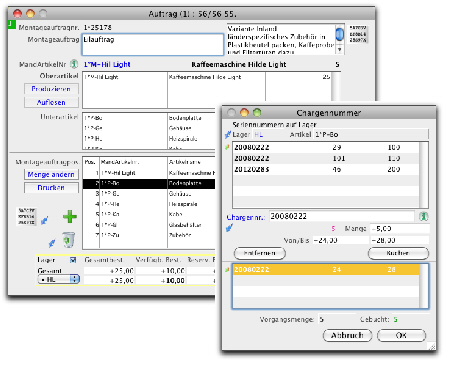Confirm with the OK button
Viewport: 454px width, 366px height.
point(401,335)
